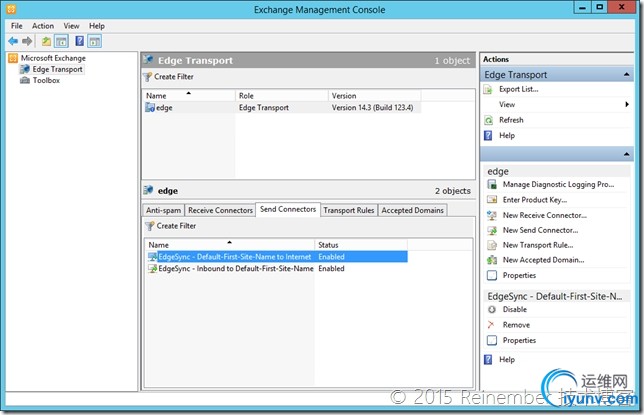Click the Enter Product Key... link

click(x=535, y=200)
